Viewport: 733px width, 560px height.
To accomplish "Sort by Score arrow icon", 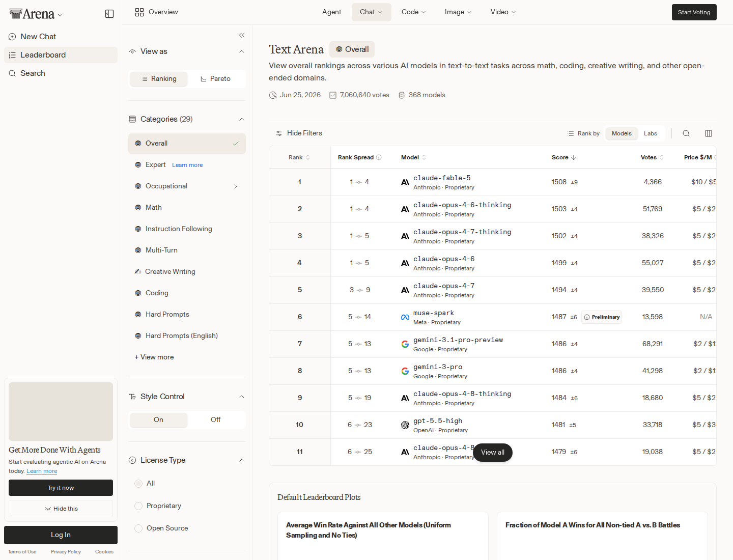I will (x=574, y=157).
